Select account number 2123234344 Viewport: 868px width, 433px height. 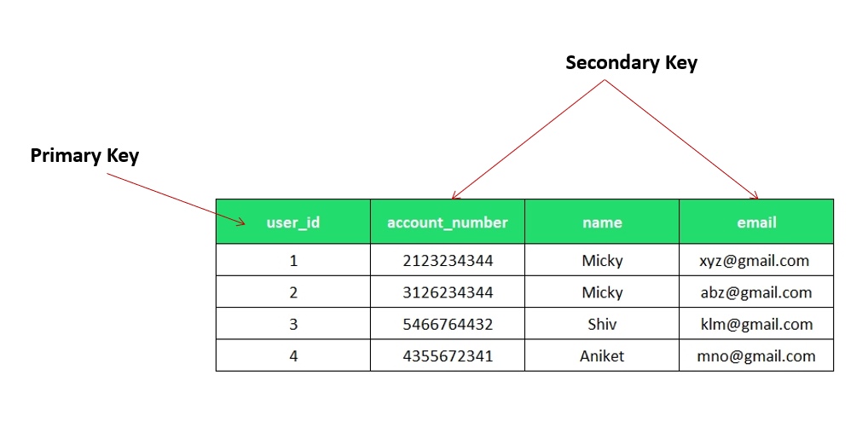[x=448, y=260]
